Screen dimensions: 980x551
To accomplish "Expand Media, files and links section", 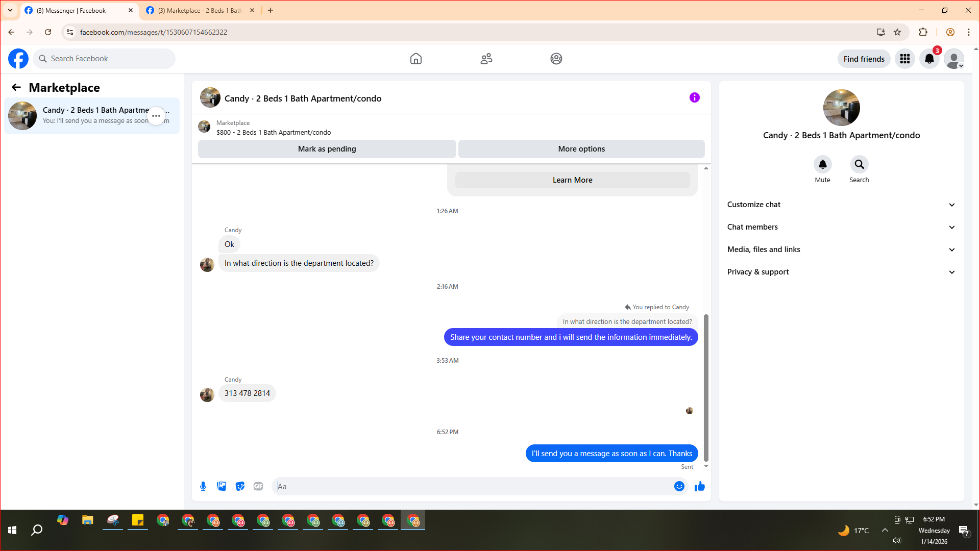I will pos(841,249).
